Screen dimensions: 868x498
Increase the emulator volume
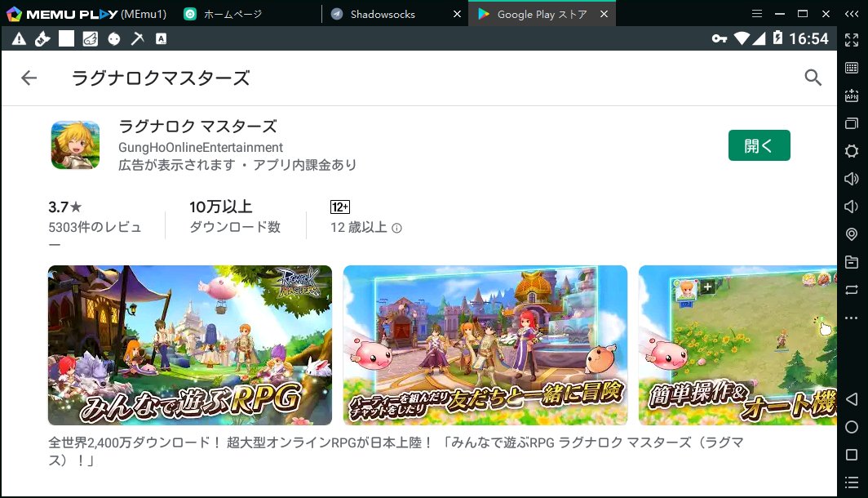click(852, 179)
